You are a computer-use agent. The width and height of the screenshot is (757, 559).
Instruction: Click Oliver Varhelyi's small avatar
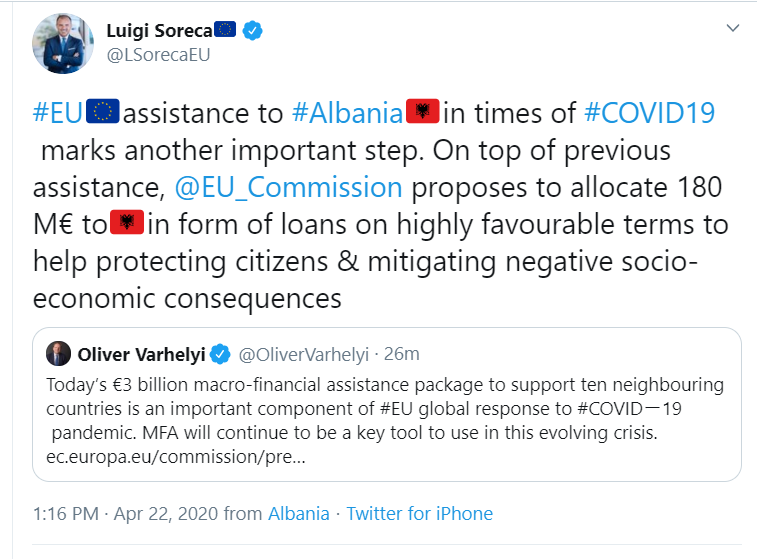click(x=58, y=354)
